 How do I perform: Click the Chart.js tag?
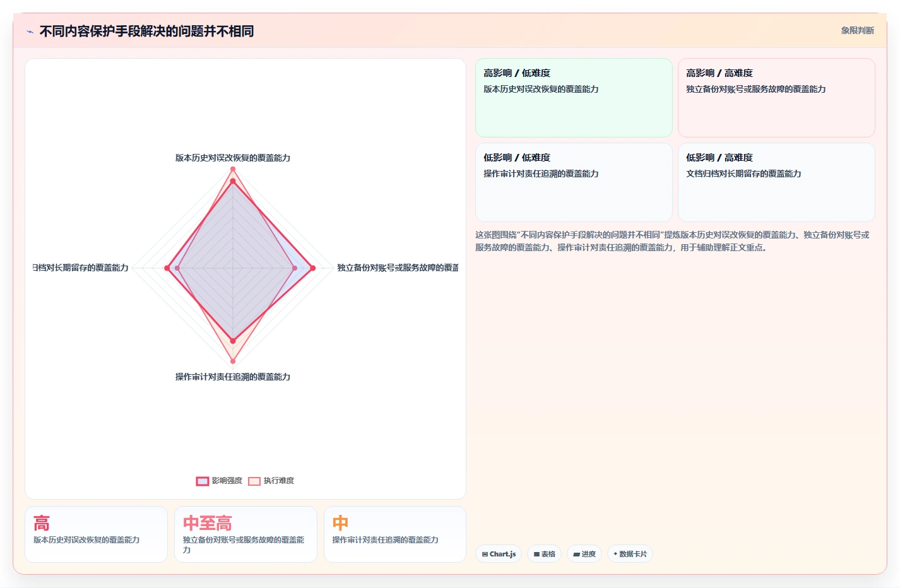click(499, 554)
